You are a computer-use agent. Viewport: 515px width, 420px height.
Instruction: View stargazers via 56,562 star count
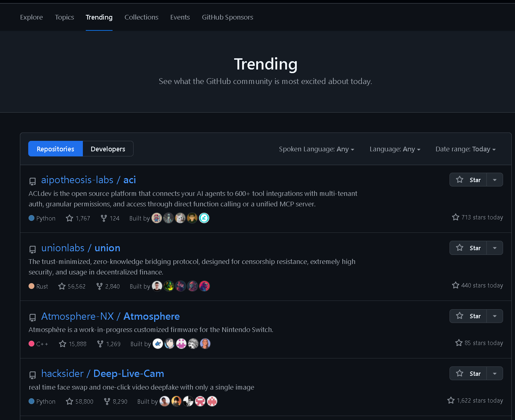pyautogui.click(x=72, y=286)
